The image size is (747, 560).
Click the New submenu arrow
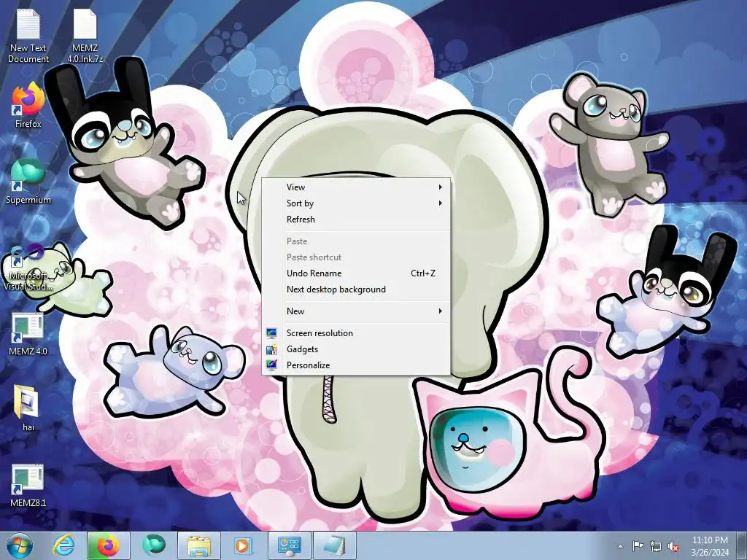440,311
